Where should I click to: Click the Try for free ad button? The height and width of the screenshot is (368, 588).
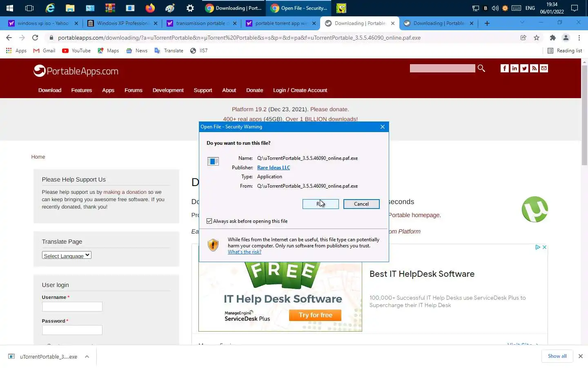315,315
